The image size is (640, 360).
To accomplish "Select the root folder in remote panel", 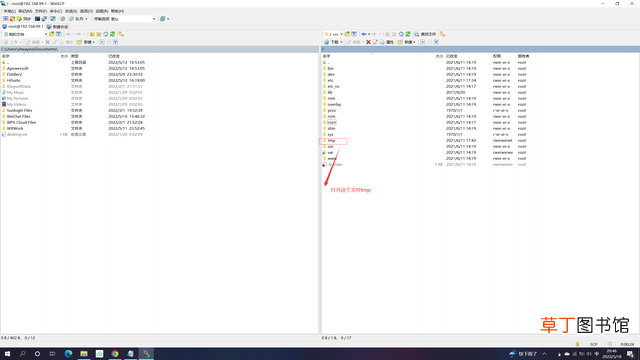I will click(x=332, y=122).
